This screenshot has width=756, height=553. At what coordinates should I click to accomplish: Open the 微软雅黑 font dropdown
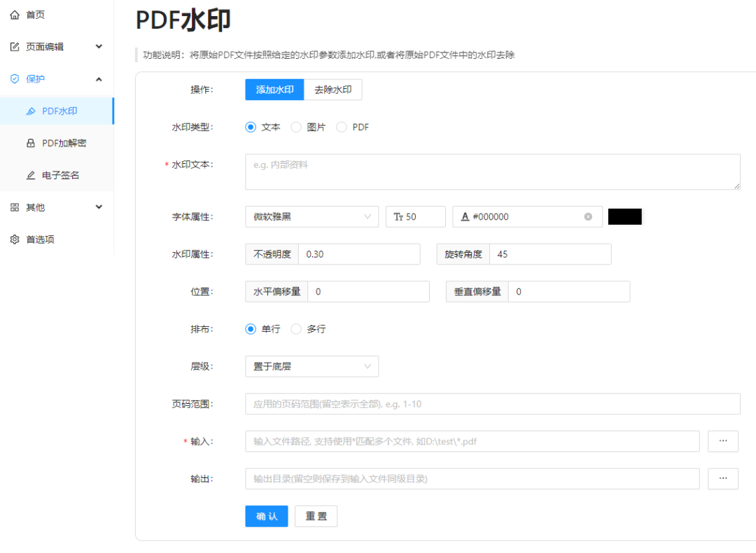(x=312, y=217)
